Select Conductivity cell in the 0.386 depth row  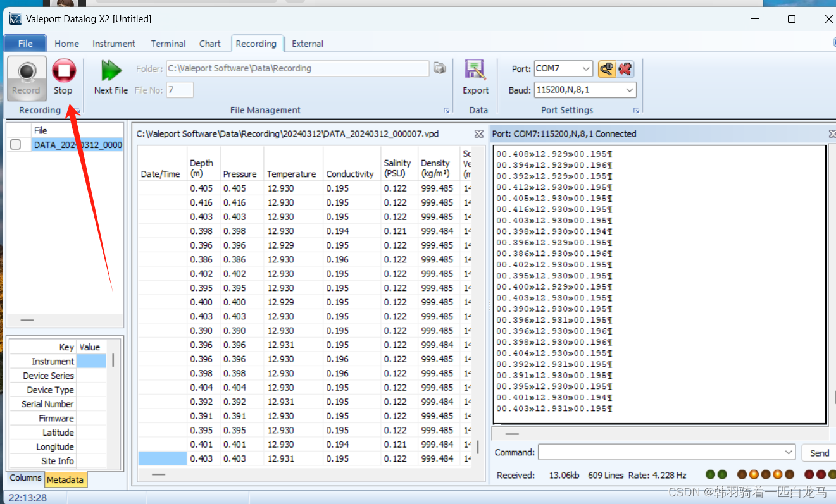pyautogui.click(x=352, y=259)
